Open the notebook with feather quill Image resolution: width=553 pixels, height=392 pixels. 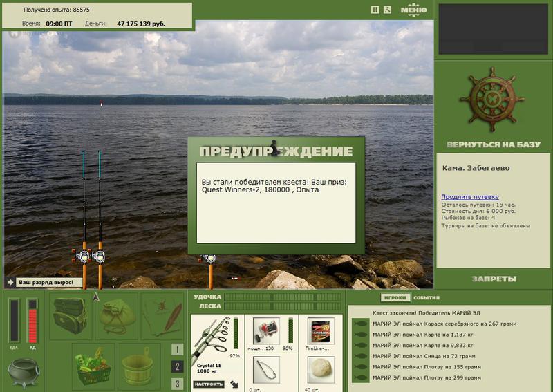coord(163,316)
